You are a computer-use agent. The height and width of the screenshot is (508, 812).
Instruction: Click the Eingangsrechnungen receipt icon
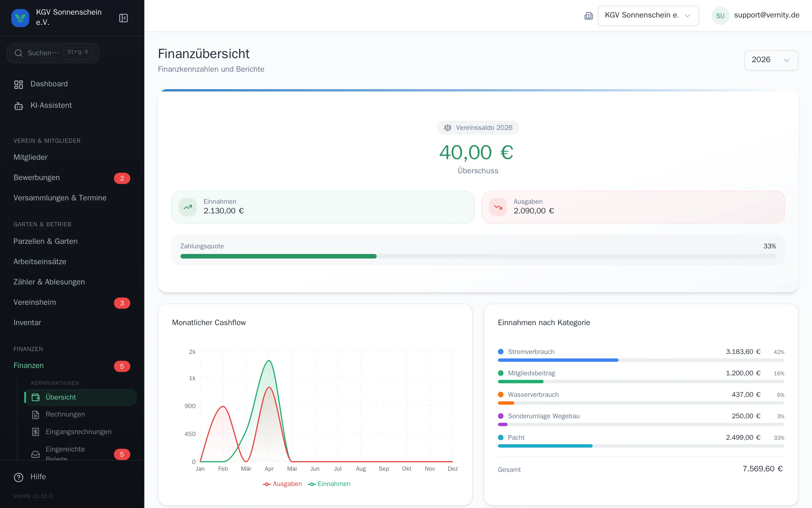click(36, 432)
